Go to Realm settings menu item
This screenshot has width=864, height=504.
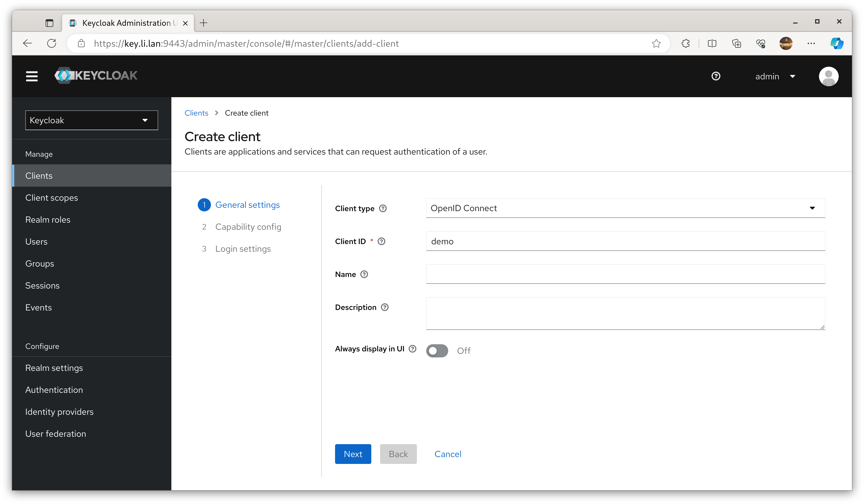(x=54, y=368)
